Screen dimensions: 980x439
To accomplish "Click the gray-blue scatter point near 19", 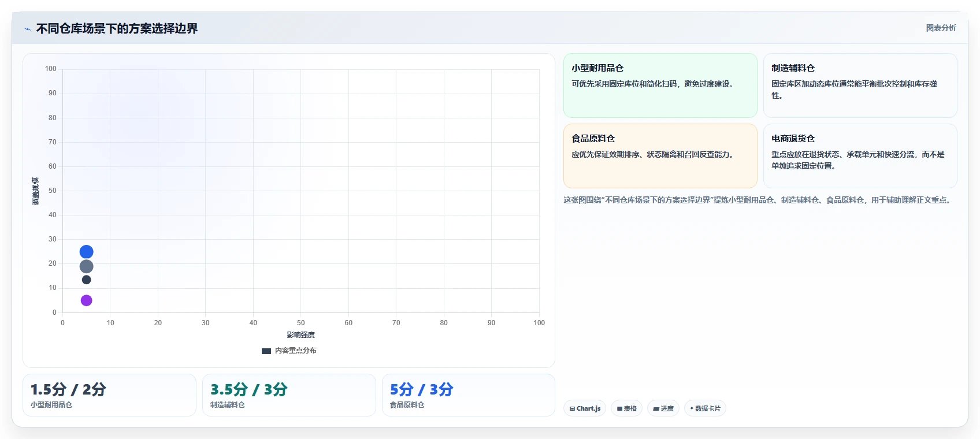I will (86, 266).
